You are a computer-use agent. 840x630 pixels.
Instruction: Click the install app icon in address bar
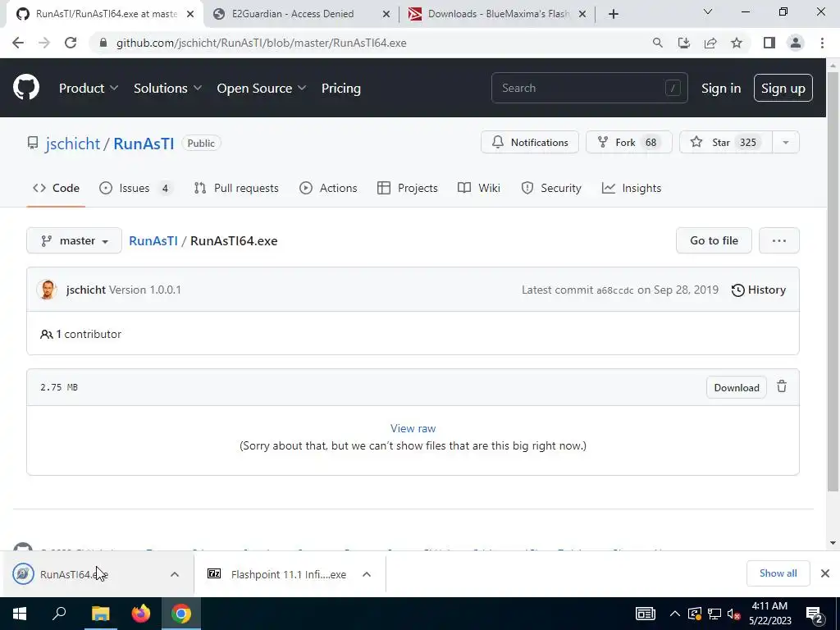pyautogui.click(x=683, y=43)
